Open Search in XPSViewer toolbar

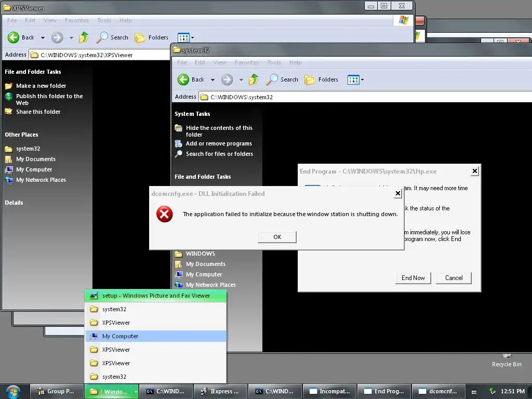coord(112,37)
